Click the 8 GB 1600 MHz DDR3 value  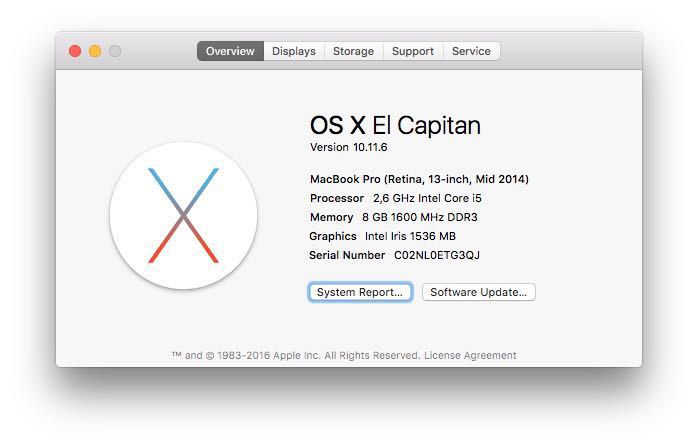[x=420, y=217]
